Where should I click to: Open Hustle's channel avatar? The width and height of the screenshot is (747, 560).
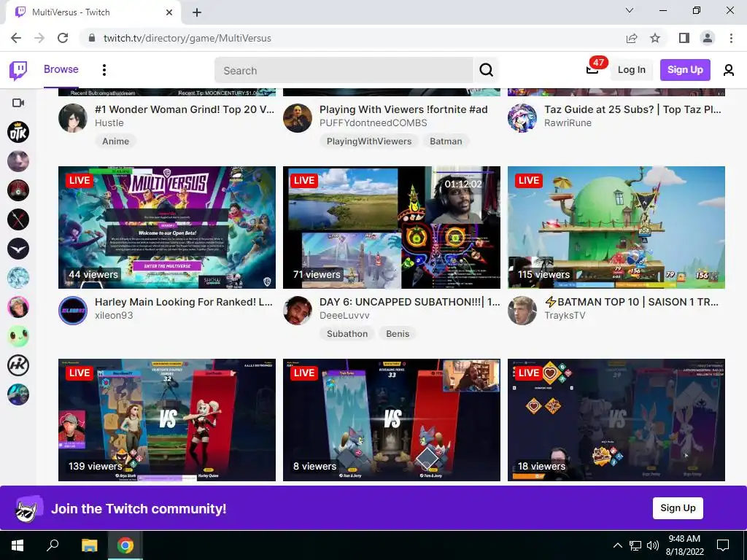tap(73, 117)
